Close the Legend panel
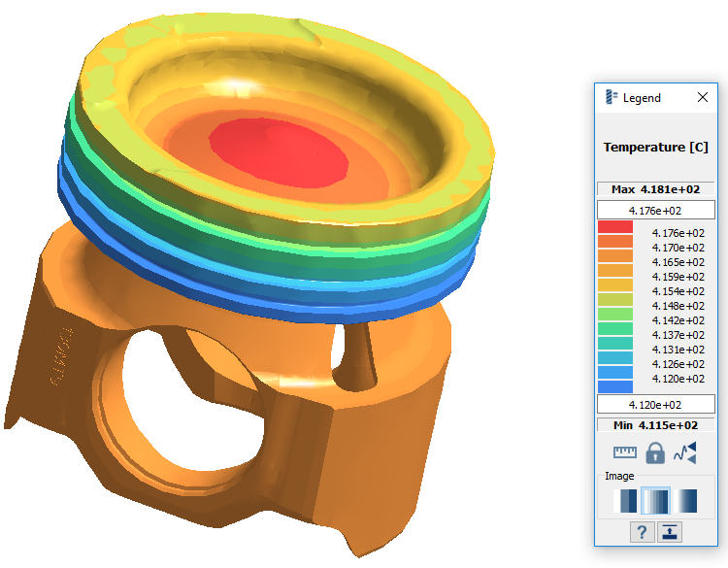The image size is (728, 568). (703, 98)
